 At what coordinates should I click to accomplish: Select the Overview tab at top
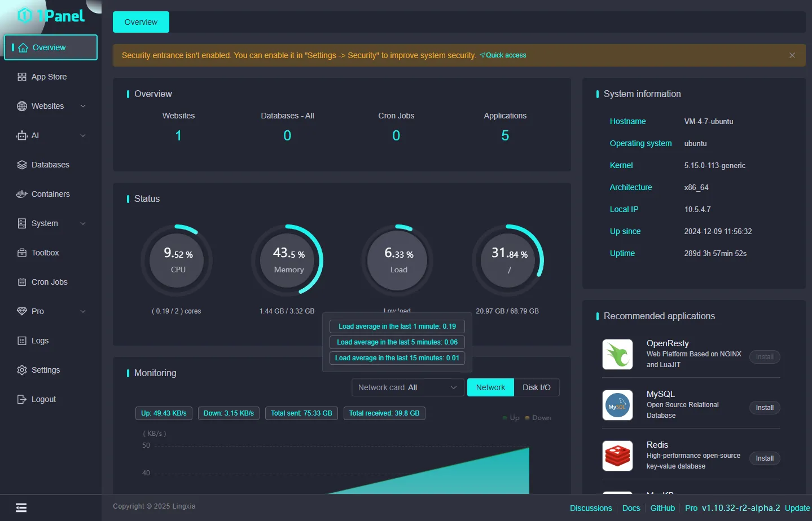[x=141, y=22]
